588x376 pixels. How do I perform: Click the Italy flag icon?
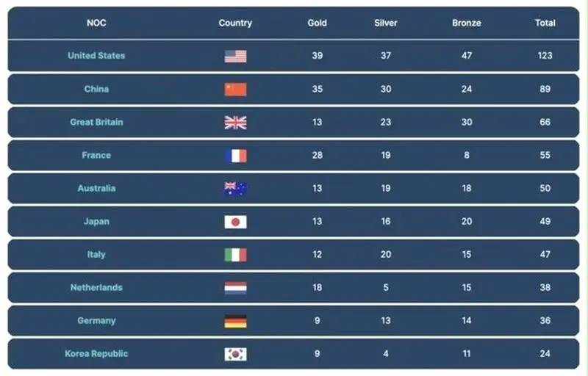coord(235,255)
